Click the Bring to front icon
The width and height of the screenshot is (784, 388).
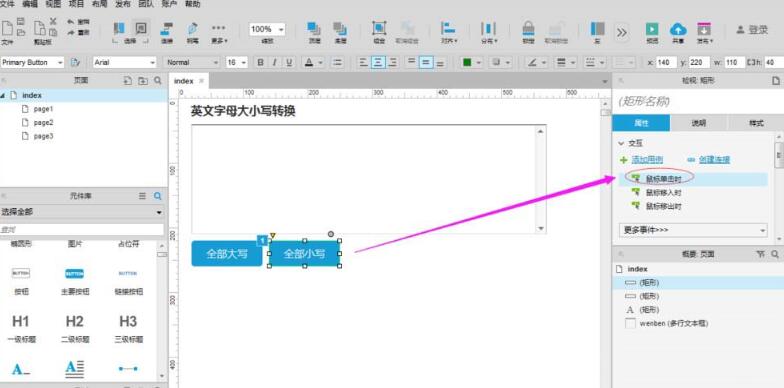tap(314, 28)
